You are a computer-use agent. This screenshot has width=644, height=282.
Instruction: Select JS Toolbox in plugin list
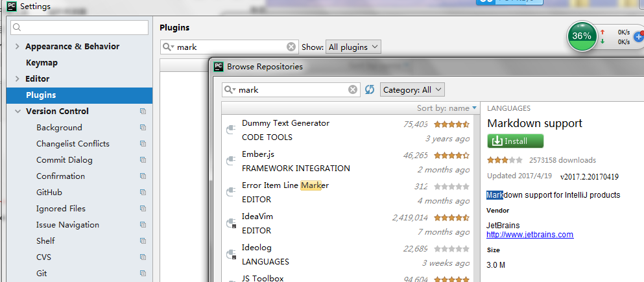(x=348, y=277)
